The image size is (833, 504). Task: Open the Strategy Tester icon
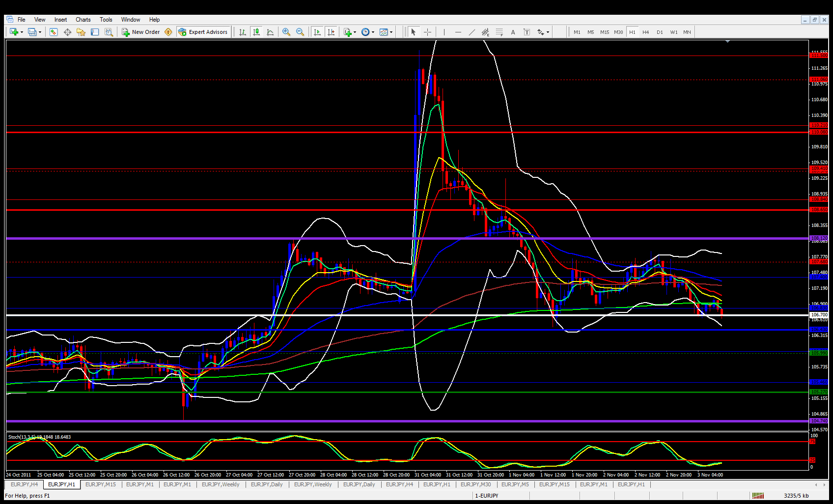[109, 32]
